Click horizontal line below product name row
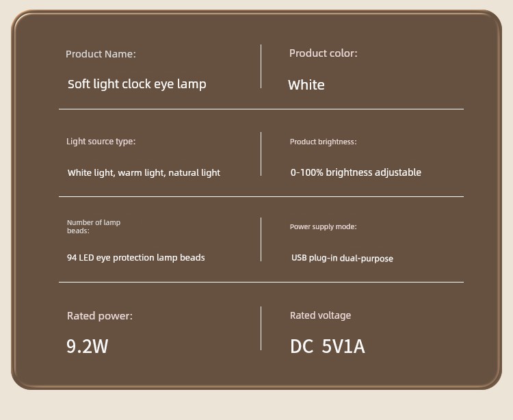This screenshot has height=420, width=513. coord(261,109)
